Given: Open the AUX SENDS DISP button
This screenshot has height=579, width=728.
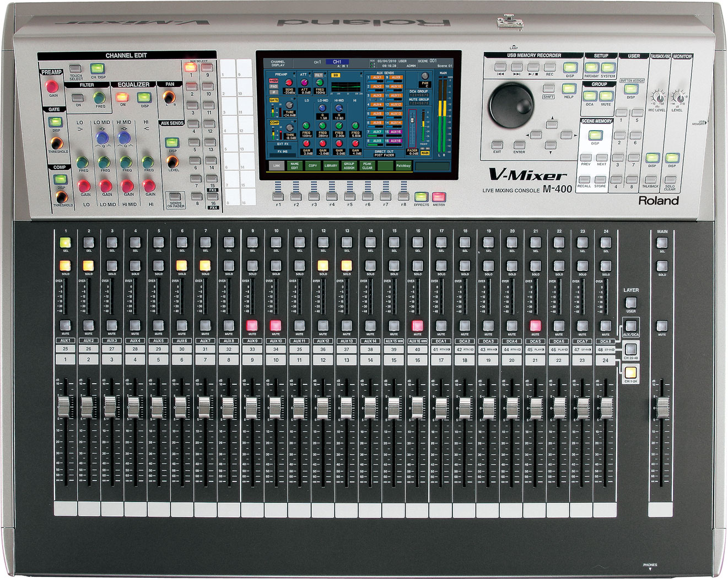Looking at the screenshot, I should pyautogui.click(x=172, y=143).
